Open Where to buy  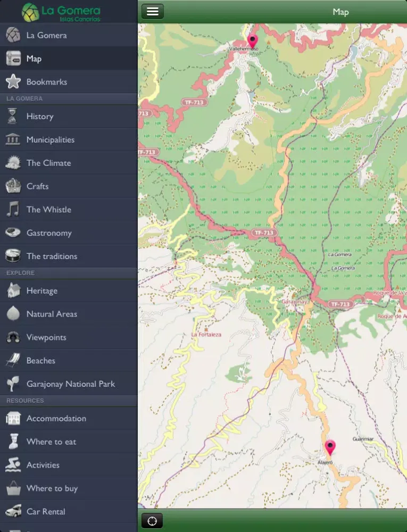pyautogui.click(x=69, y=488)
